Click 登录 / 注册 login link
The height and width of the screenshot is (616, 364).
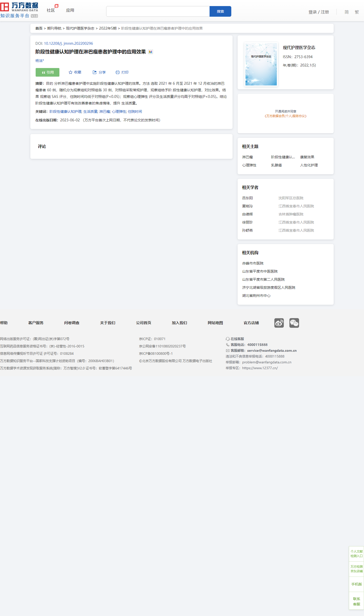[319, 12]
